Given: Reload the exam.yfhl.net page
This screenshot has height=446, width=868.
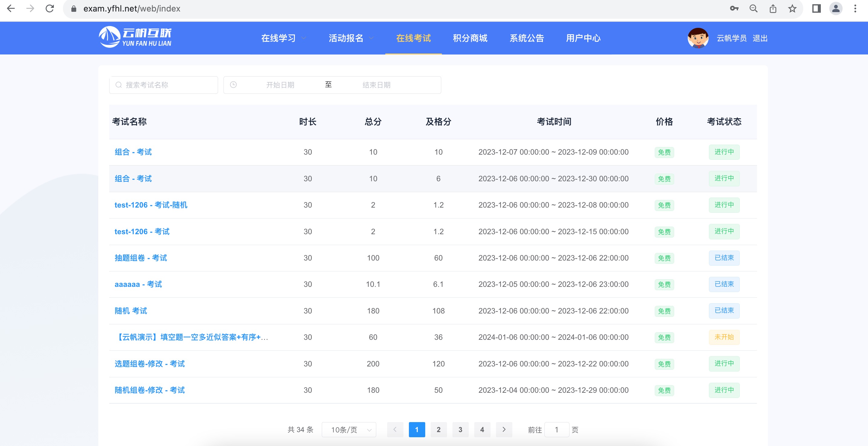Looking at the screenshot, I should pos(50,8).
